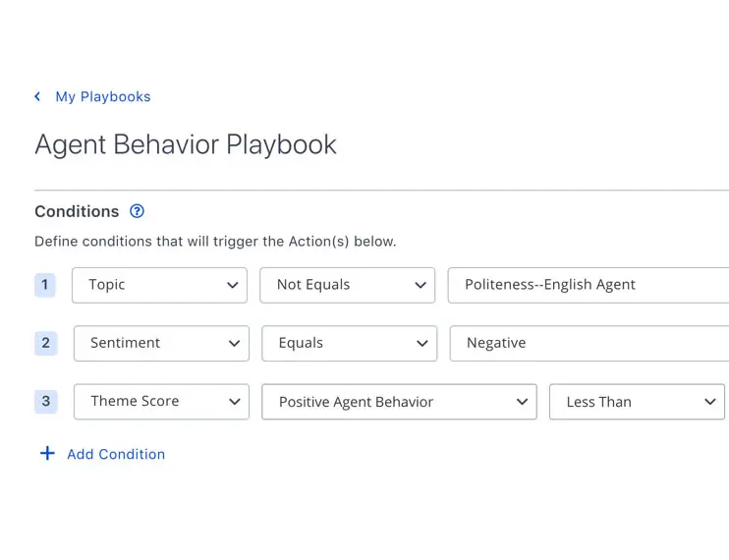Click the Conditions section heading
729x560 pixels.
pos(77,211)
